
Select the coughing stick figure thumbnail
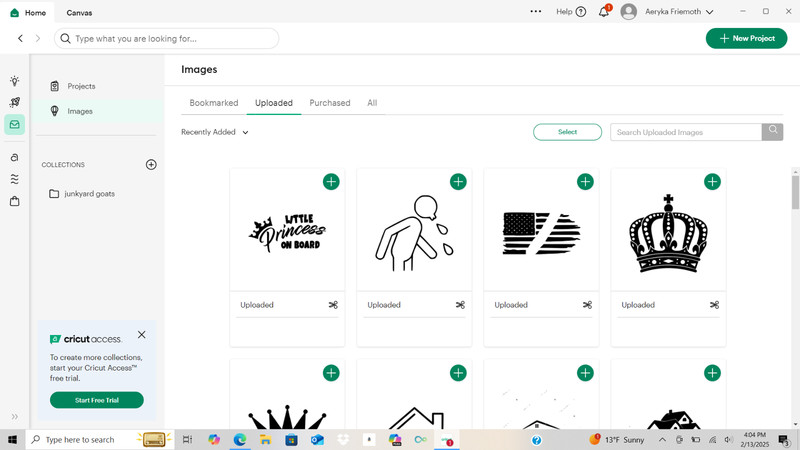(414, 233)
